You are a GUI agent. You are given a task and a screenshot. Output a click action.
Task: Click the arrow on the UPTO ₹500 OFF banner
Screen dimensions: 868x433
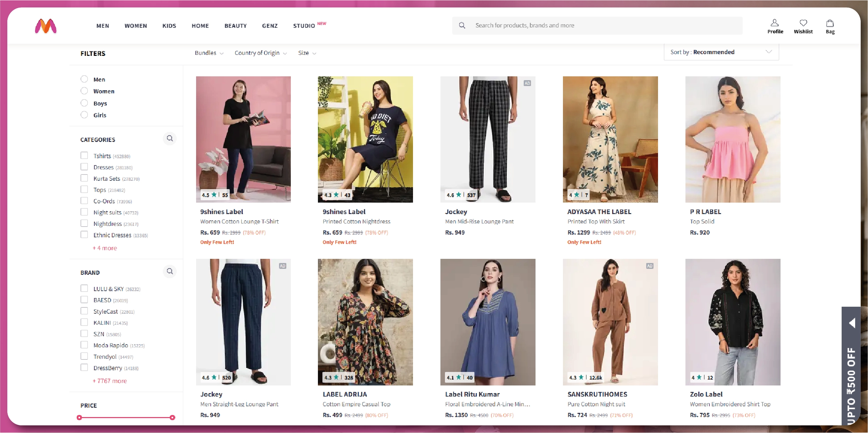coord(853,323)
